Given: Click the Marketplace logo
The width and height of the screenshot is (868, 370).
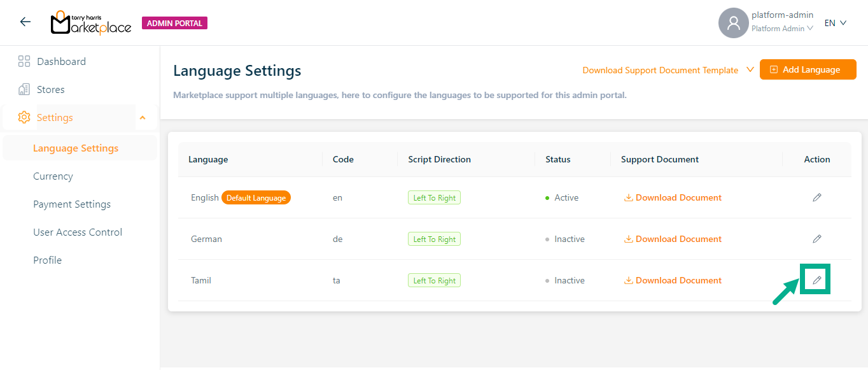Looking at the screenshot, I should pyautogui.click(x=91, y=23).
